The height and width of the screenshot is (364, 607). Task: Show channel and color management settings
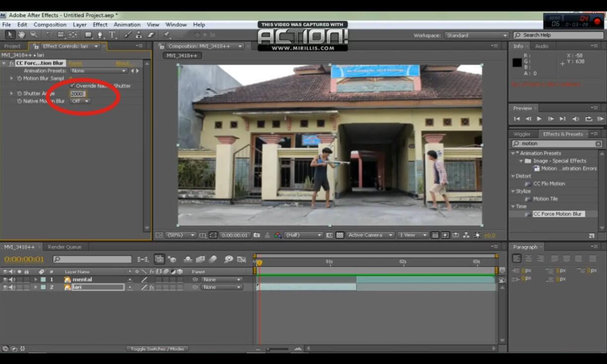tap(277, 235)
